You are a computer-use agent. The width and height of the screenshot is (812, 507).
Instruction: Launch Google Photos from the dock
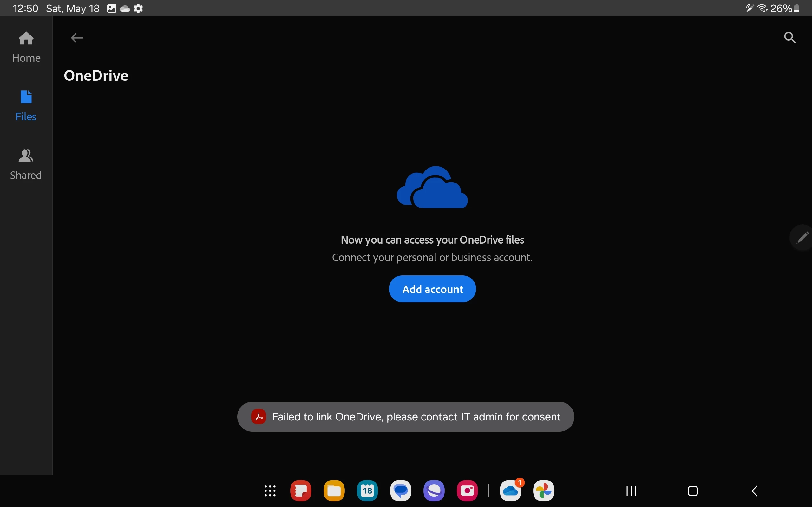[544, 491]
